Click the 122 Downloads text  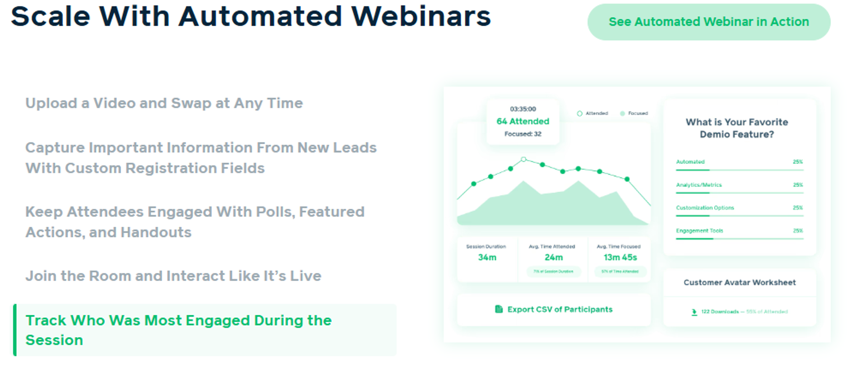coord(720,312)
